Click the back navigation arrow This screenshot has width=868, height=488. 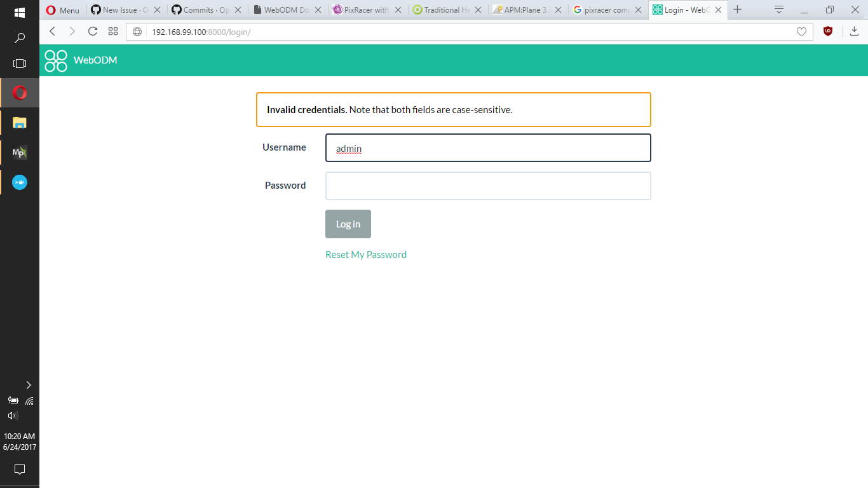[51, 30]
